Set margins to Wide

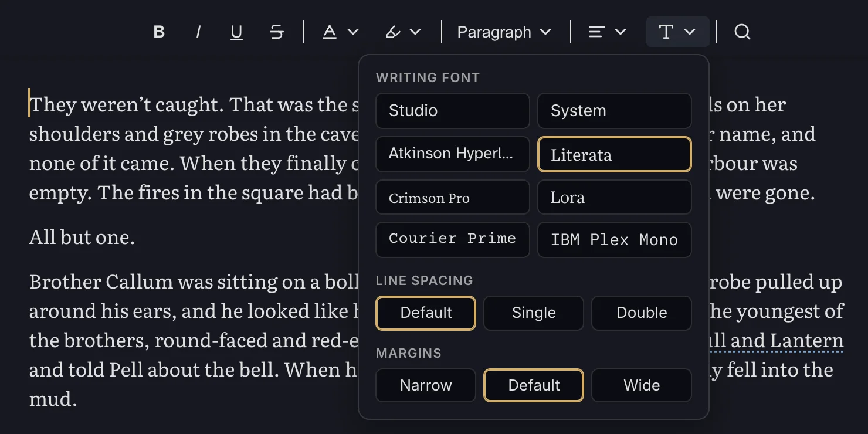pos(642,385)
